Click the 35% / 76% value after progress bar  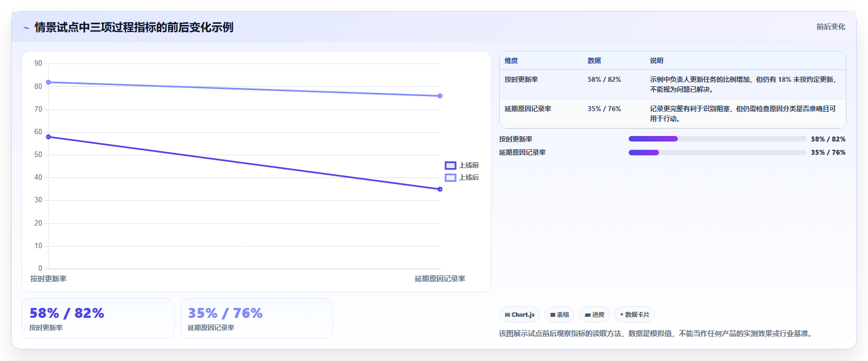tap(828, 153)
